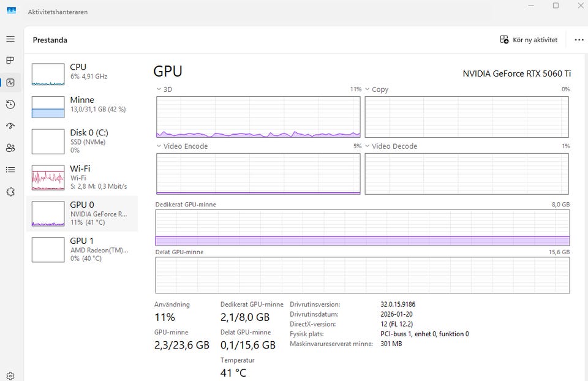The image size is (588, 381).
Task: Select the Performance page icon in sidebar
Action: (10, 83)
